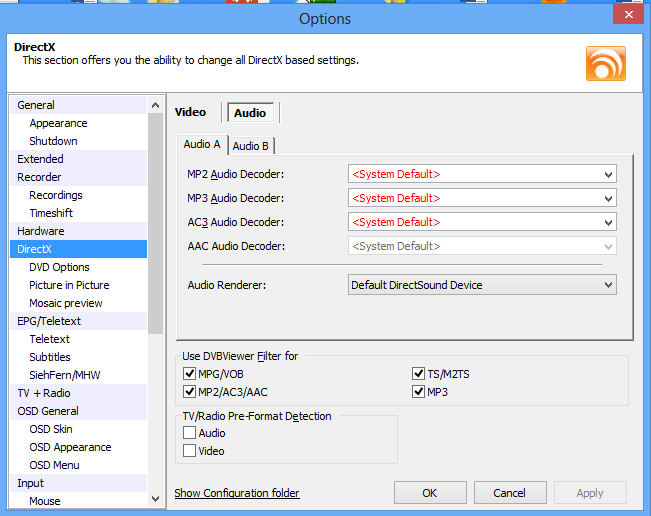The width and height of the screenshot is (651, 516).
Task: Select General in the category list
Action: coord(78,105)
